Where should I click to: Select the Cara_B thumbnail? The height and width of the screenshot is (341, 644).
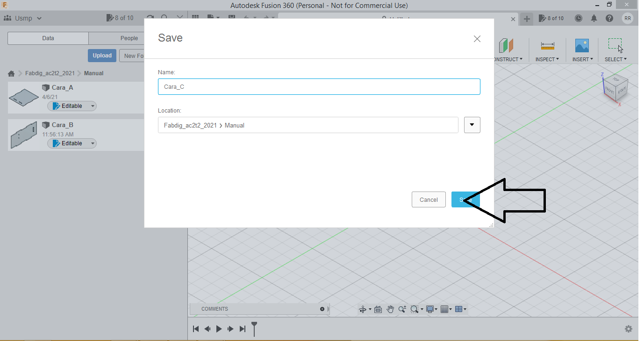(23, 135)
